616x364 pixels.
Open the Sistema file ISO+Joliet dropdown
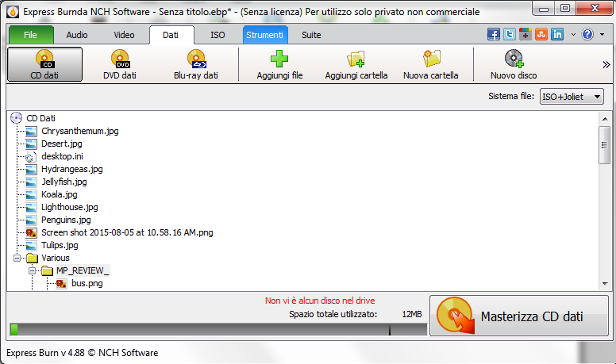[x=572, y=97]
